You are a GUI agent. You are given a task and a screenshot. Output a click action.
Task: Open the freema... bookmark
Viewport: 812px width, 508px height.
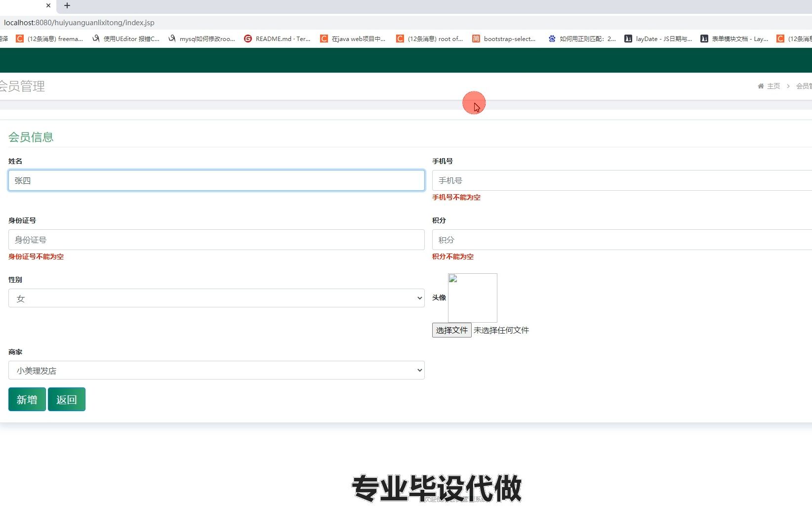(49, 39)
